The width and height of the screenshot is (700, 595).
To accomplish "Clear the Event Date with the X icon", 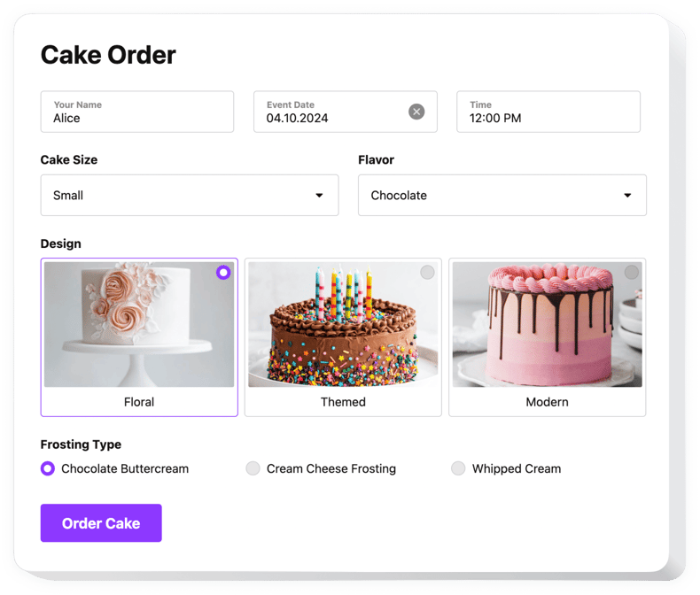I will pyautogui.click(x=416, y=112).
